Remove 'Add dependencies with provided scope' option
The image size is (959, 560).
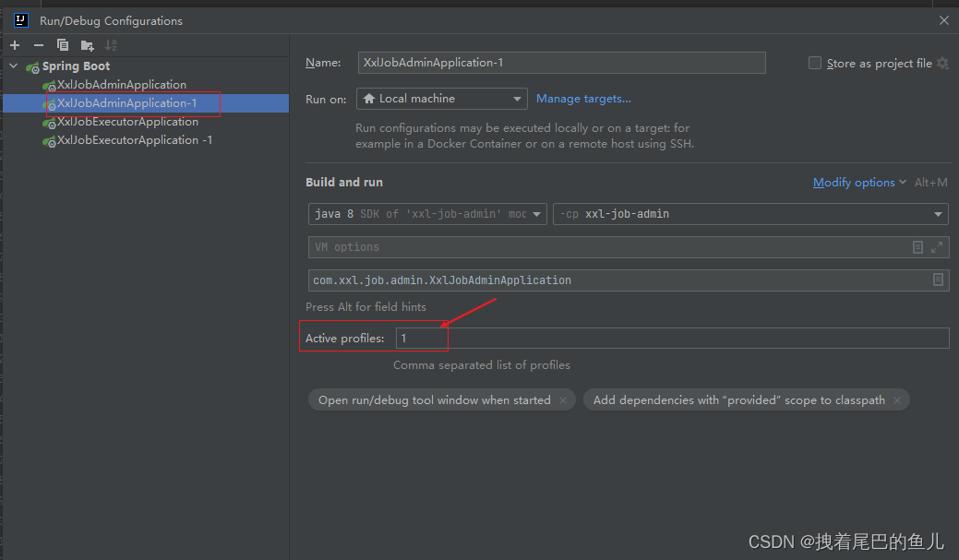click(x=896, y=400)
